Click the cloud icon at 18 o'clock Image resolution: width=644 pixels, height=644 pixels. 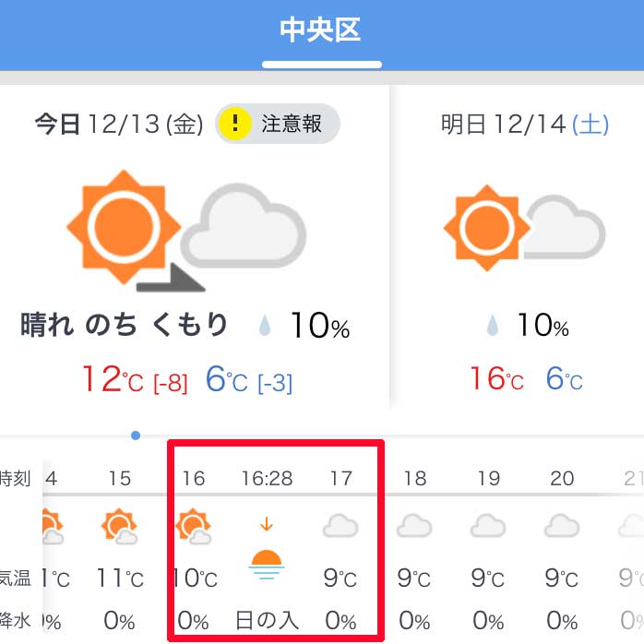(x=414, y=526)
